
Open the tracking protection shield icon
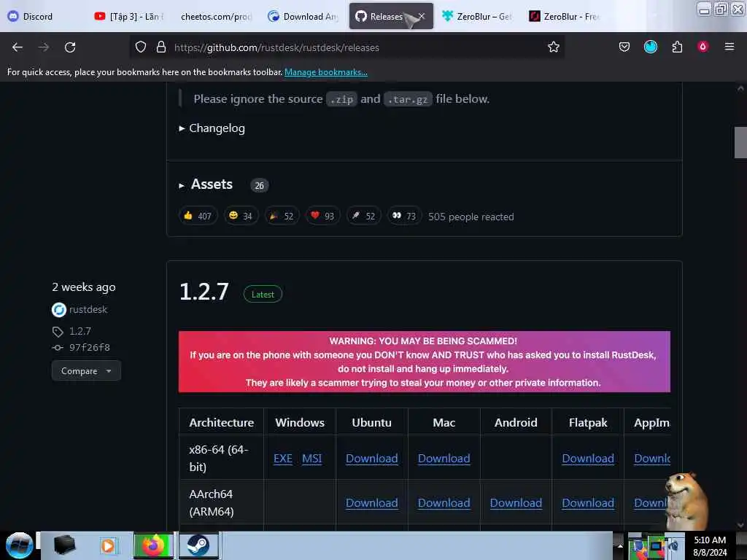tap(141, 47)
